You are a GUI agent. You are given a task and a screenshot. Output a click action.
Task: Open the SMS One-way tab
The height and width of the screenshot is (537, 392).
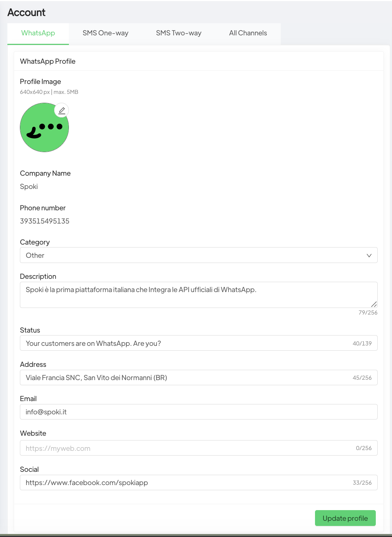coord(105,33)
